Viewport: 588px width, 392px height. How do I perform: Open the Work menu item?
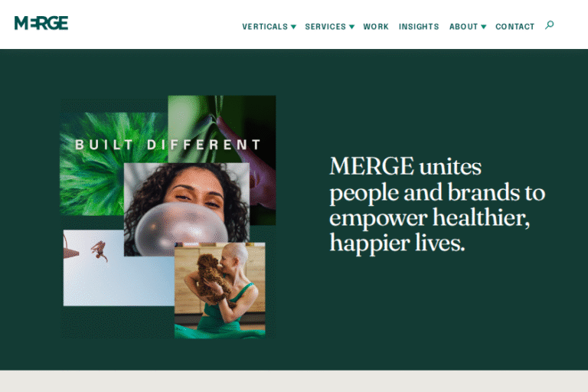pyautogui.click(x=376, y=27)
